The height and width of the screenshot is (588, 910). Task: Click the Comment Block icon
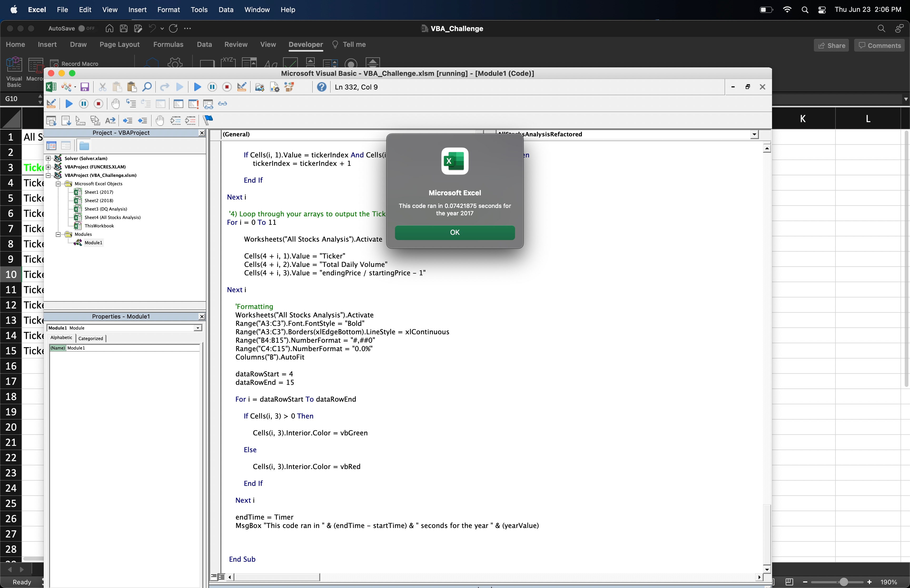pyautogui.click(x=175, y=121)
